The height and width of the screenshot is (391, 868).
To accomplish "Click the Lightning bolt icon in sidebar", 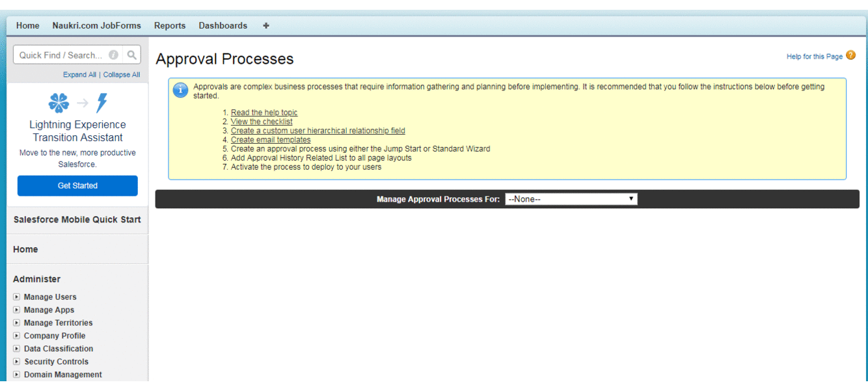I will [102, 103].
